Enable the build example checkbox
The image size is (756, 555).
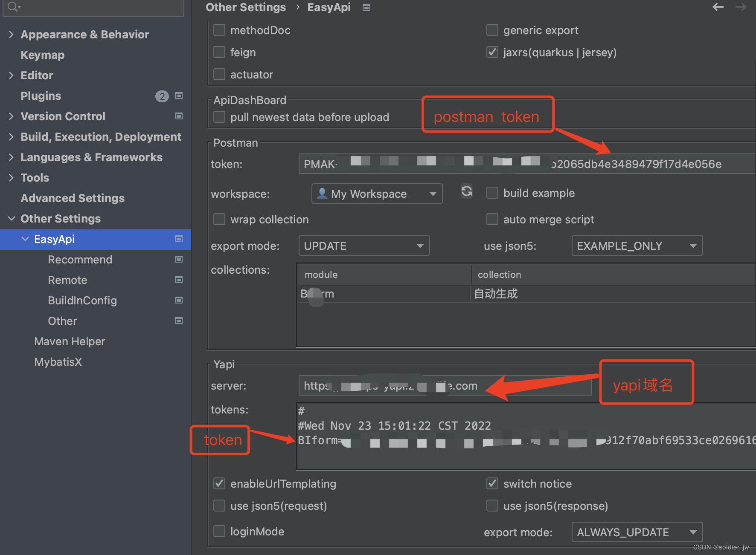pos(492,193)
